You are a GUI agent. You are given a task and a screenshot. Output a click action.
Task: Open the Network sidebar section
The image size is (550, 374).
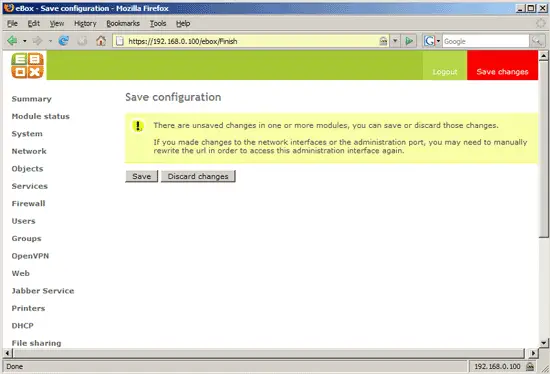[29, 151]
